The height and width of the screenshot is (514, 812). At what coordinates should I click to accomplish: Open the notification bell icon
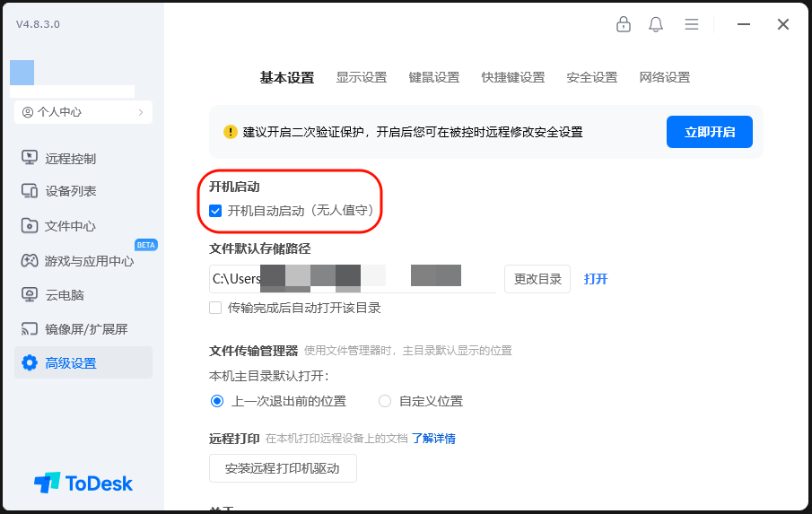pyautogui.click(x=656, y=24)
